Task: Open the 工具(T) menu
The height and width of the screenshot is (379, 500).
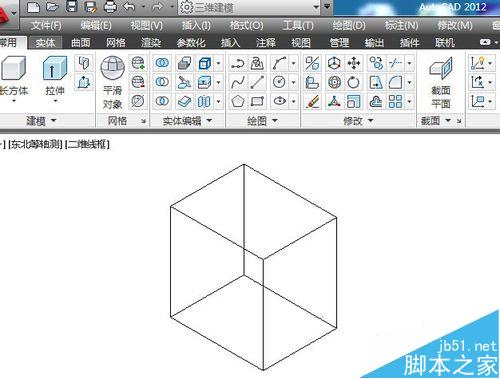Action: (298, 25)
